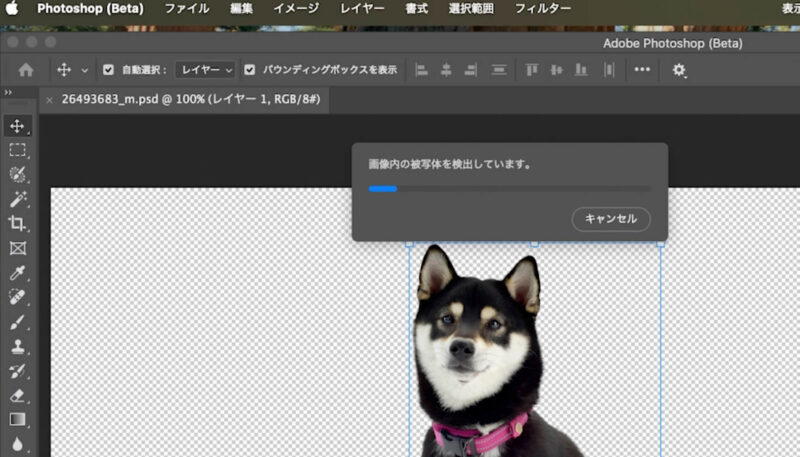
Task: Open the 選択範囲 menu
Action: tap(471, 8)
